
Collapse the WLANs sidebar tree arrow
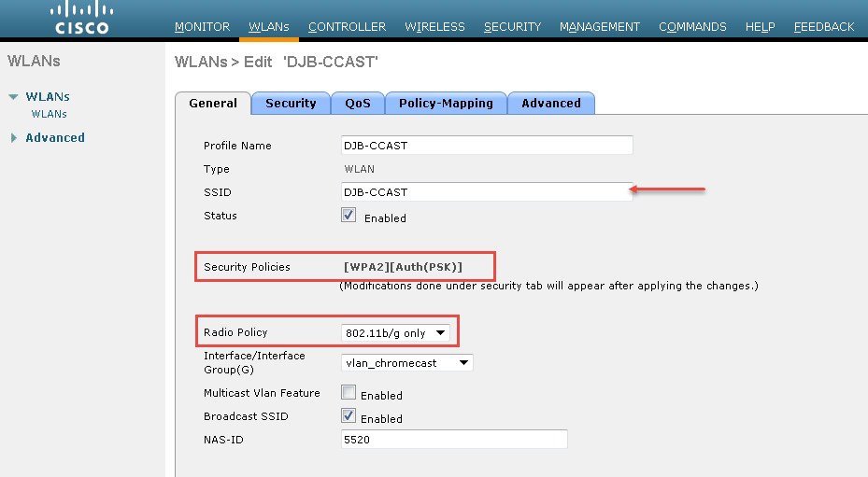(13, 97)
